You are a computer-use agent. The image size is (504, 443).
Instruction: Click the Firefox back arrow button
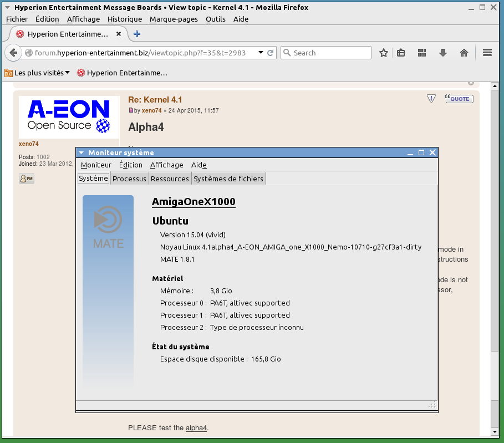click(13, 53)
